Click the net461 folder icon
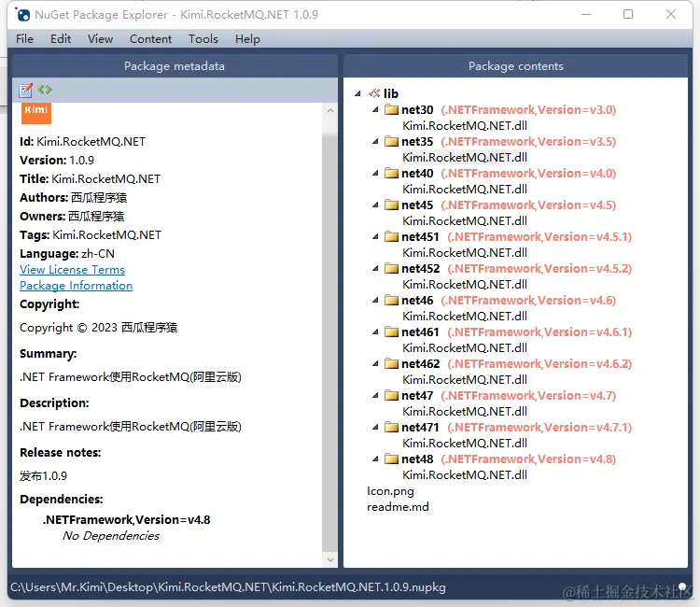 point(391,332)
